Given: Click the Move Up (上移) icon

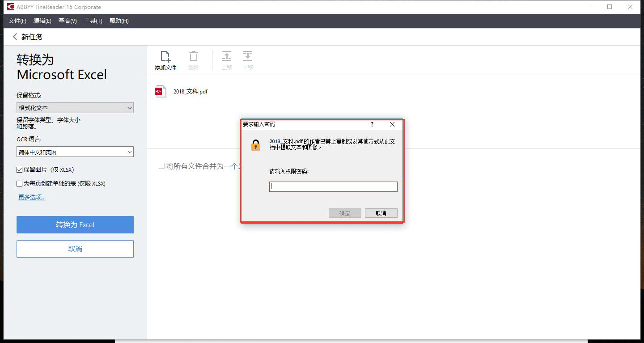Looking at the screenshot, I should pos(227,56).
